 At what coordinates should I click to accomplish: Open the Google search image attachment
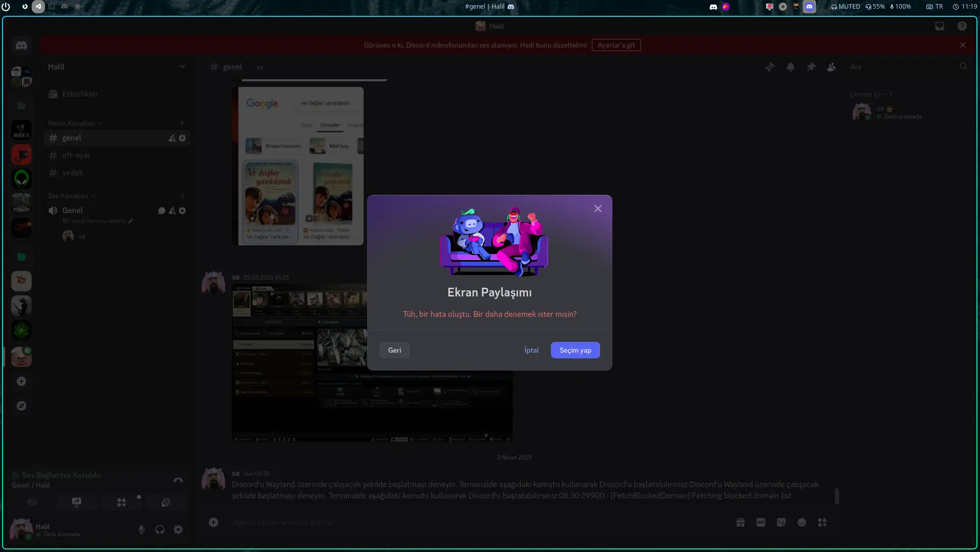(x=298, y=166)
